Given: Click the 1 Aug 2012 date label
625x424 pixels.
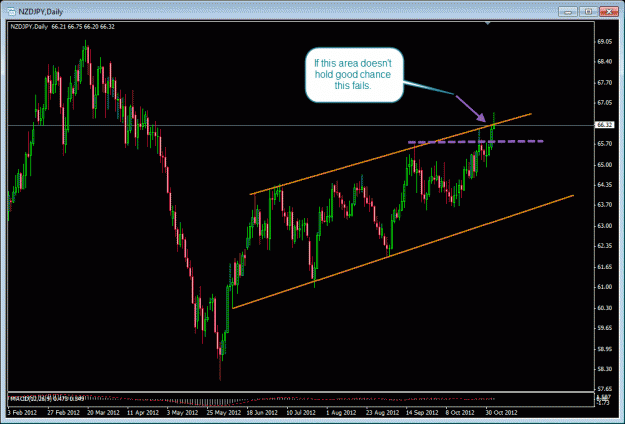Looking at the screenshot, I should (x=341, y=413).
